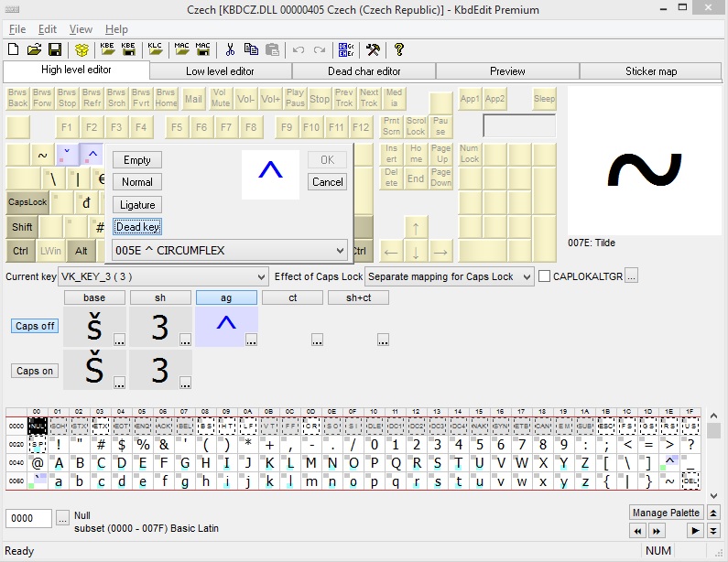Screen dimensions: 728x562
Task: Select the ct modifier column header
Action: 292,297
